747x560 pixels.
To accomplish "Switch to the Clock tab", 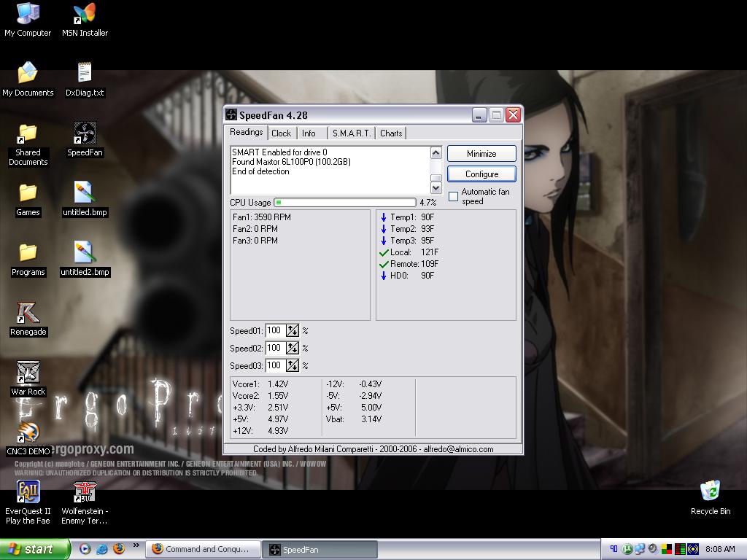I will point(281,133).
